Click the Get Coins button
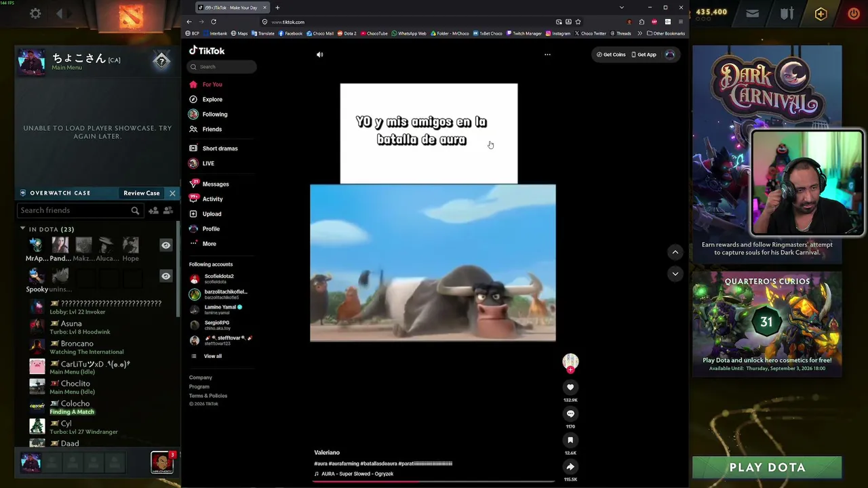 coord(611,54)
